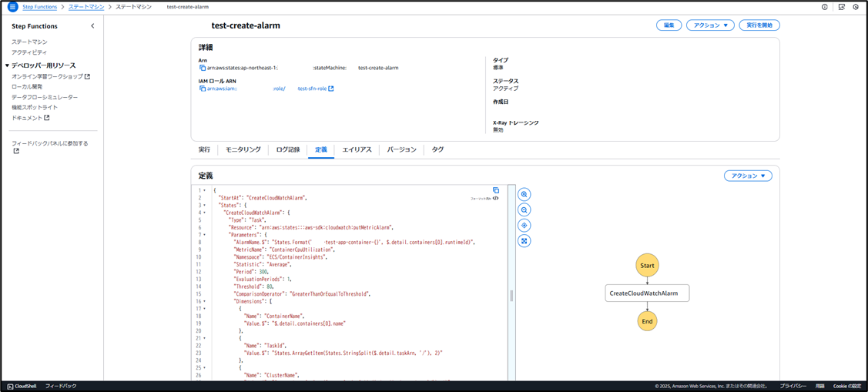Viewport: 868px width, 392px height.
Task: Open the ステートマシン breadcrumb link
Action: pyautogui.click(x=85, y=7)
